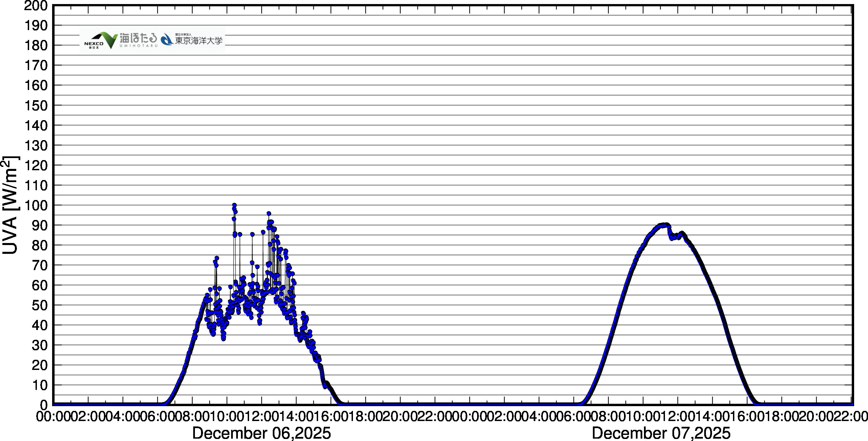Image resolution: width=868 pixels, height=441 pixels.
Task: Click the second spike near 95 on December 06
Action: point(269,214)
